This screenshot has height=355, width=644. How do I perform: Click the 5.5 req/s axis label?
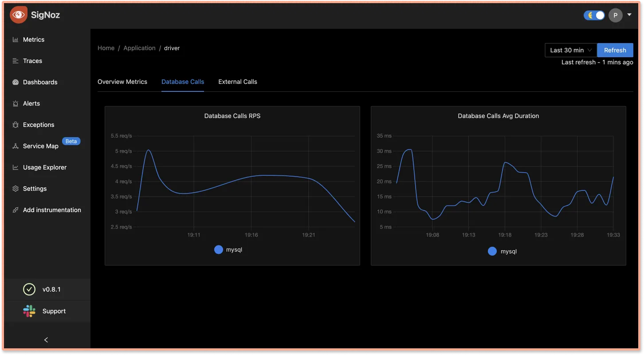(122, 136)
